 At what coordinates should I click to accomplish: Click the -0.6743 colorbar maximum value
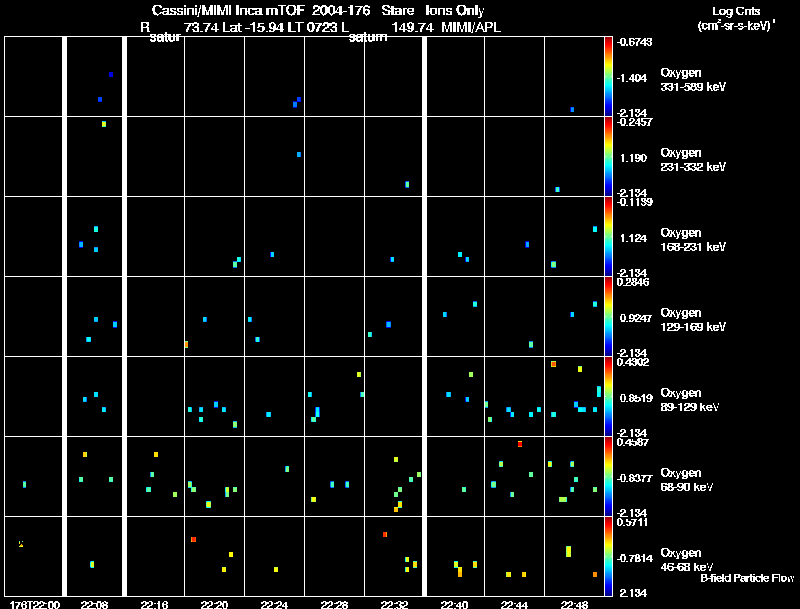coord(634,42)
